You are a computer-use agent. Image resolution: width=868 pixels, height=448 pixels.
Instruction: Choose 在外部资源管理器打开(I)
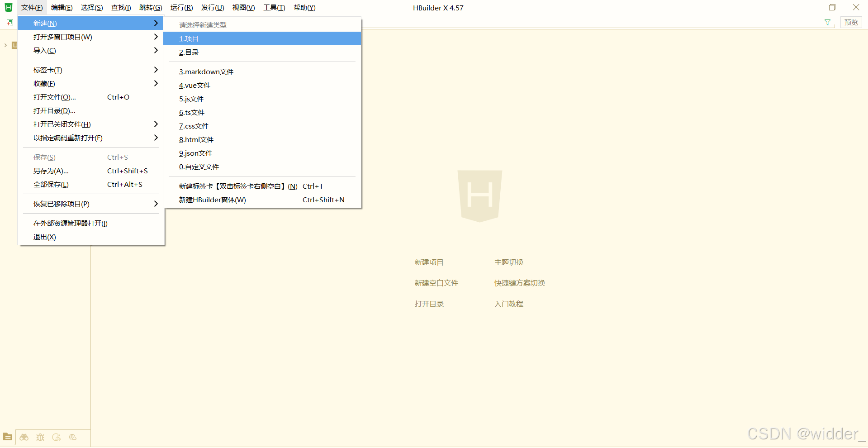tap(90, 223)
